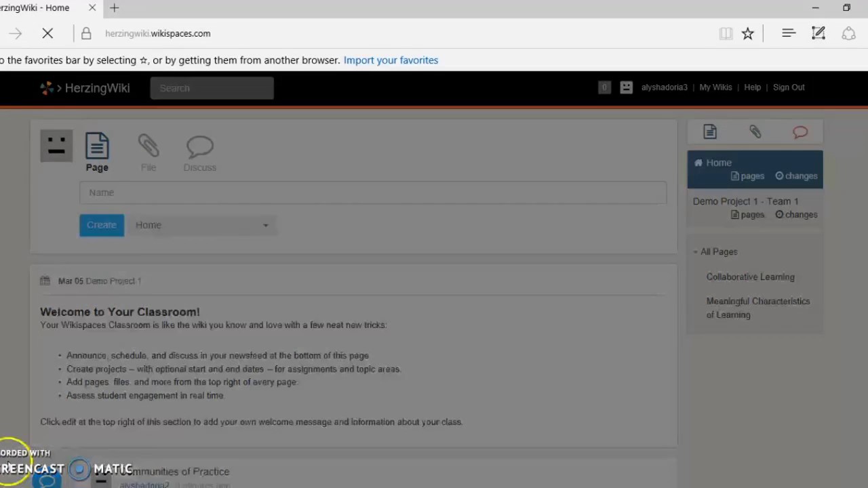This screenshot has width=868, height=488.
Task: Go to My Wikis
Action: (x=715, y=87)
